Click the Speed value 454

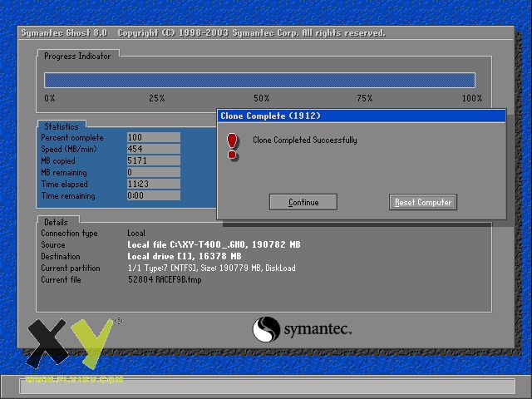click(x=153, y=149)
